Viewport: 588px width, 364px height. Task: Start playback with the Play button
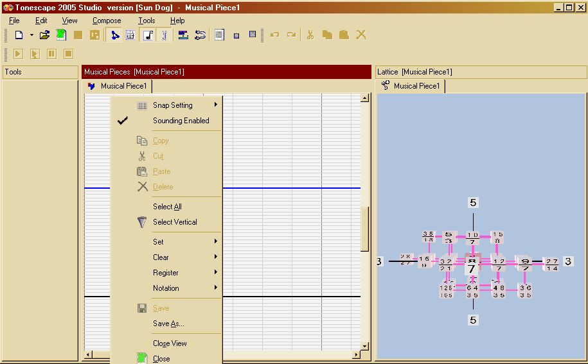tap(18, 54)
